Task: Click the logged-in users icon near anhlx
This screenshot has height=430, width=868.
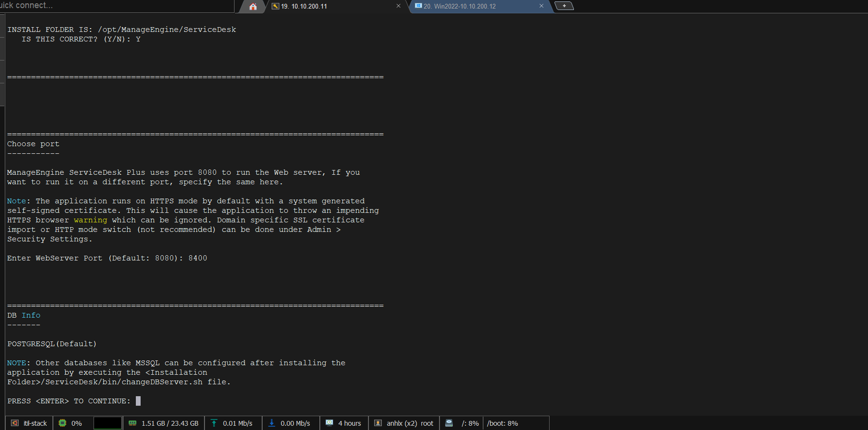Action: 378,423
